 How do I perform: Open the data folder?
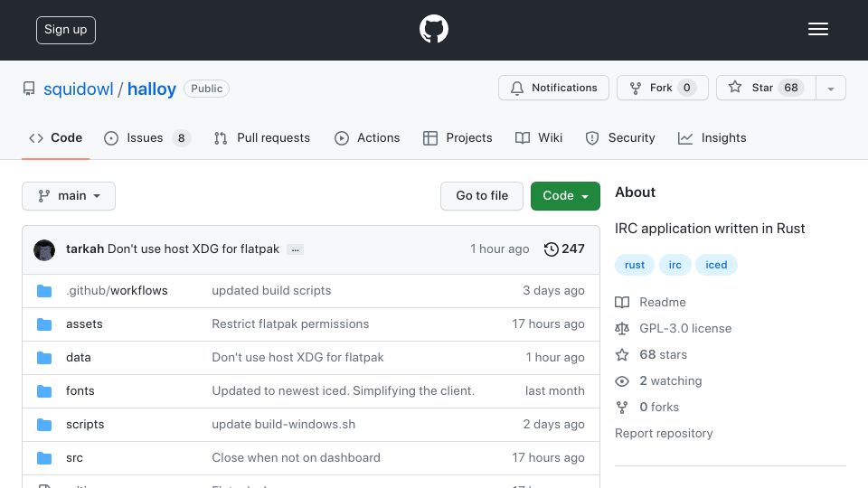tap(78, 358)
